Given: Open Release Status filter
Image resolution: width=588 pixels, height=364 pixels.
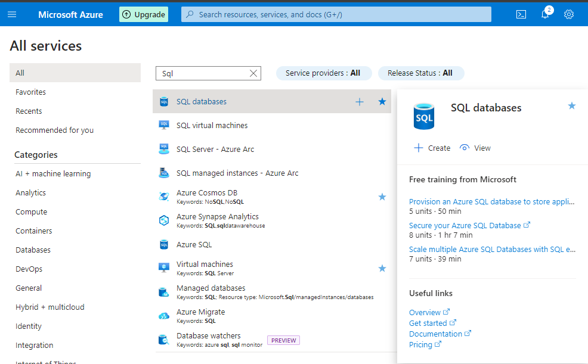Looking at the screenshot, I should [x=421, y=73].
